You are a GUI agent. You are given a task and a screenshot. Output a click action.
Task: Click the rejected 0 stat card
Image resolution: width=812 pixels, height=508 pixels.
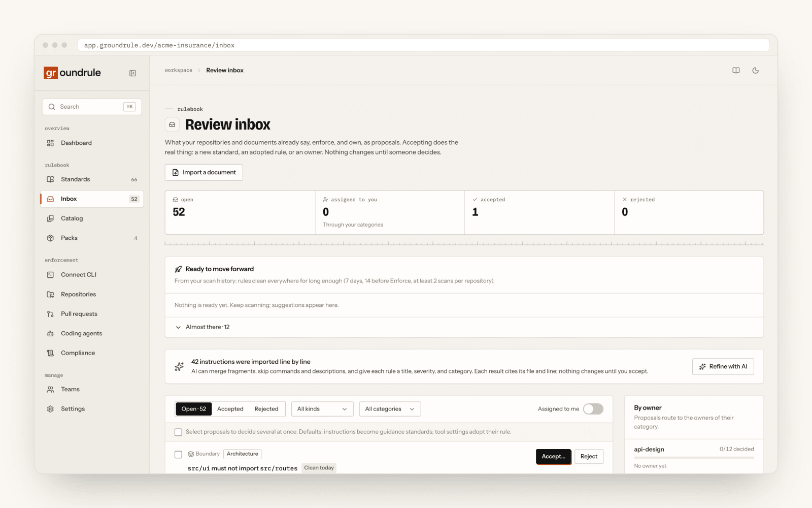[x=689, y=212]
